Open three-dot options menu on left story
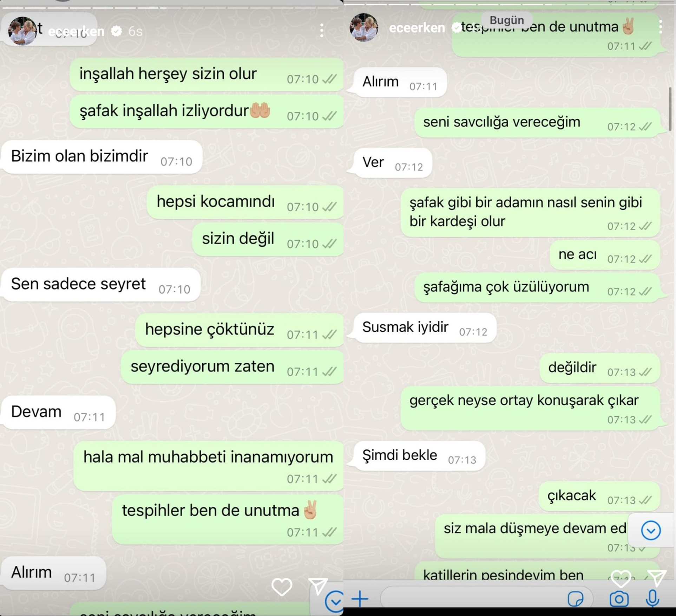This screenshot has width=676, height=616. (321, 31)
